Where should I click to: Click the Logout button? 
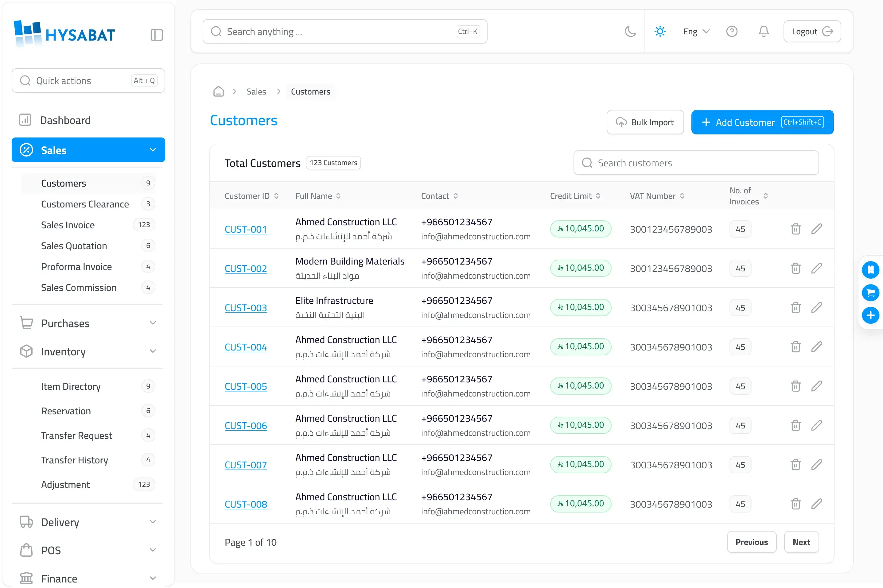(812, 32)
